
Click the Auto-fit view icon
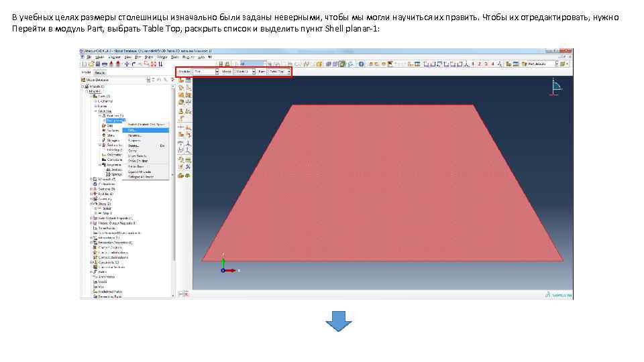click(x=154, y=64)
